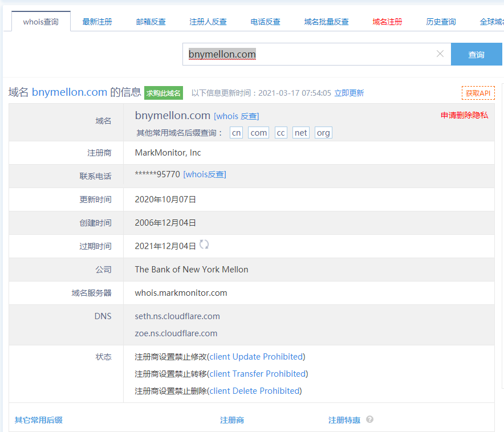Go to the 历史查询 tab

click(x=441, y=22)
